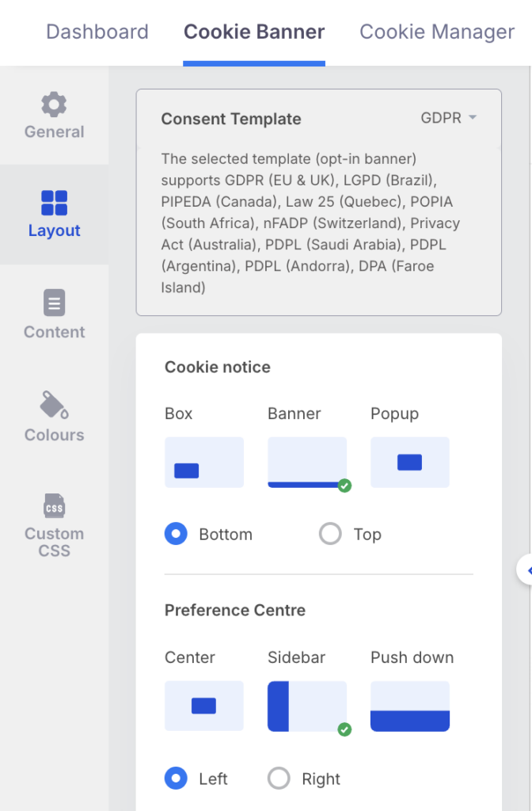Image resolution: width=532 pixels, height=811 pixels.
Task: Select the Layout grid icon in sidebar
Action: coord(54,203)
